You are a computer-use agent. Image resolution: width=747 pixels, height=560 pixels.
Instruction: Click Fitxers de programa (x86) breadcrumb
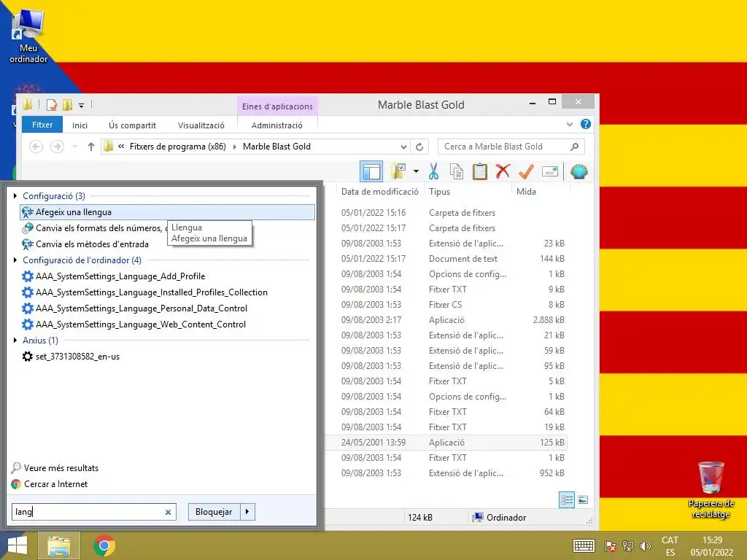pos(178,147)
